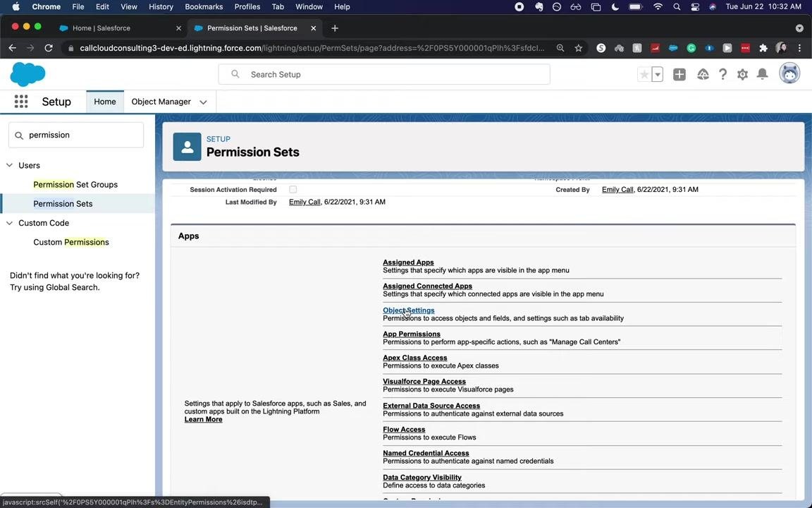Open the Wi-Fi status menu
Screen dimensions: 812x508
(658, 7)
